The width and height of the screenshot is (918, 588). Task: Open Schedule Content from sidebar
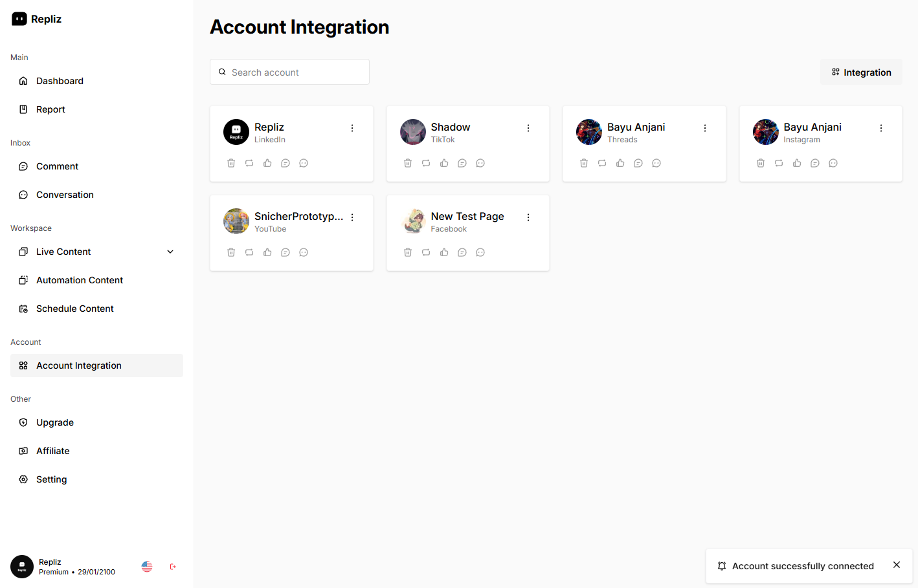(x=74, y=309)
